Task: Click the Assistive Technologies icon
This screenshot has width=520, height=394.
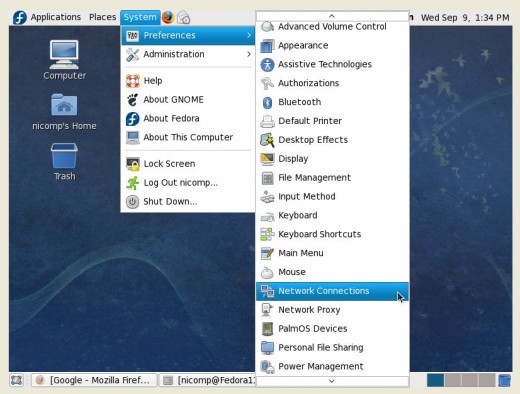Action: tap(267, 65)
